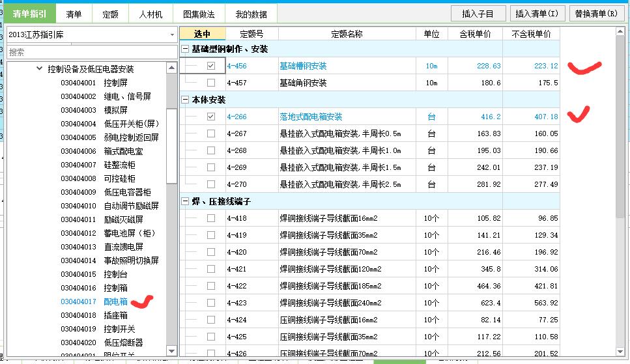This screenshot has width=630, height=364.
Task: Click the 插入清单(I) button
Action: (537, 14)
